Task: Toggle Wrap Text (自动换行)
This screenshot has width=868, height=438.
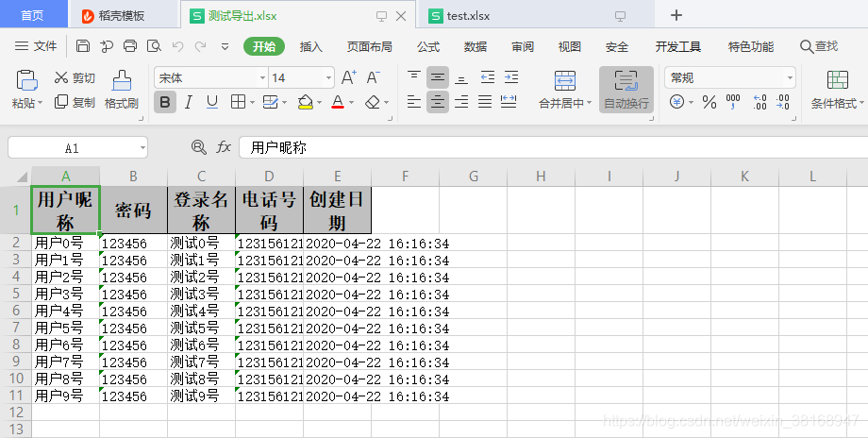Action: coord(626,89)
